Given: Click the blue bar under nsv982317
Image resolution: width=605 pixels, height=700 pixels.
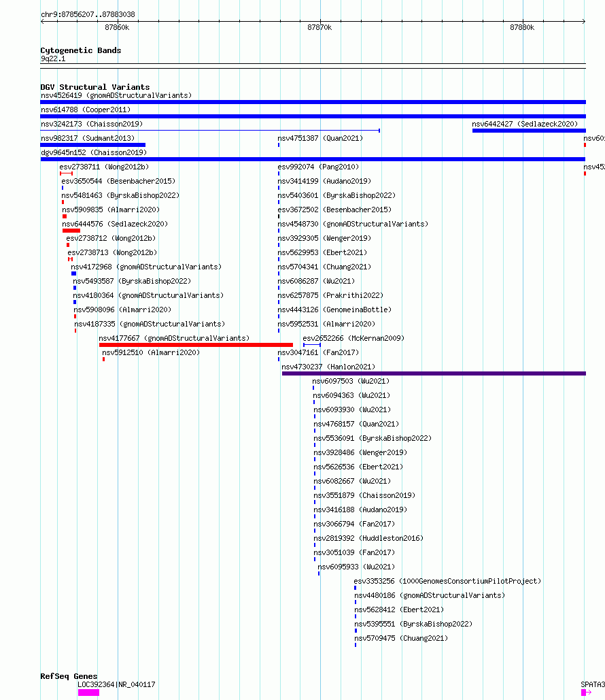Looking at the screenshot, I should click(93, 145).
